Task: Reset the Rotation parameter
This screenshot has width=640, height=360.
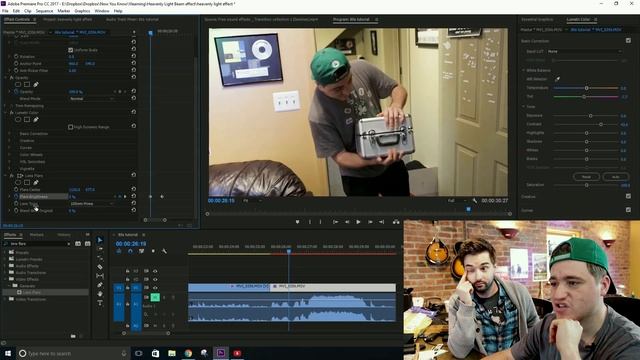Action: 133,56
